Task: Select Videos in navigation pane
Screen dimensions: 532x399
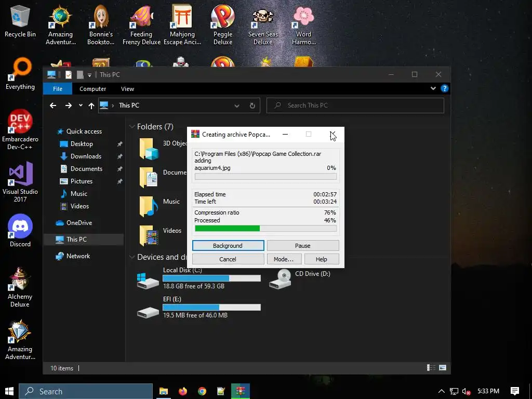Action: 79,206
